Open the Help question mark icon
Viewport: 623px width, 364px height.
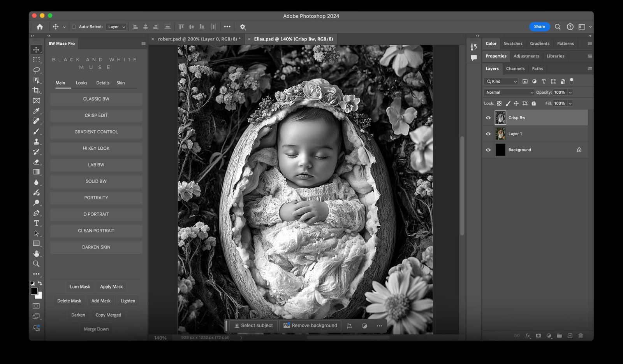(570, 27)
